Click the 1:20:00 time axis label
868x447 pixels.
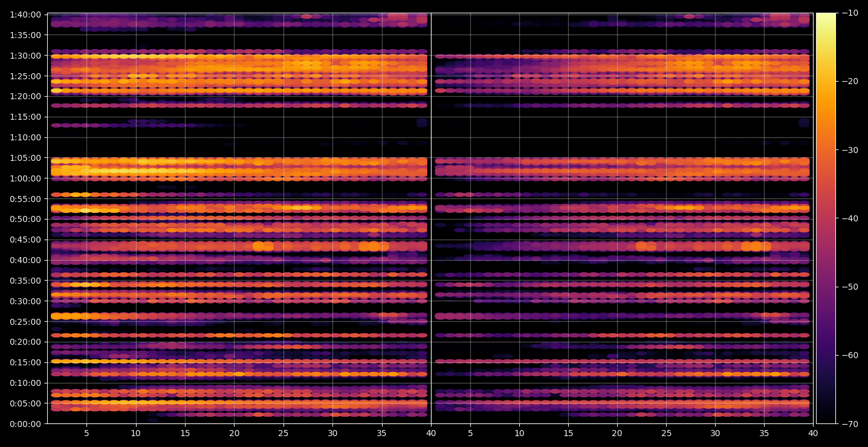coord(25,96)
